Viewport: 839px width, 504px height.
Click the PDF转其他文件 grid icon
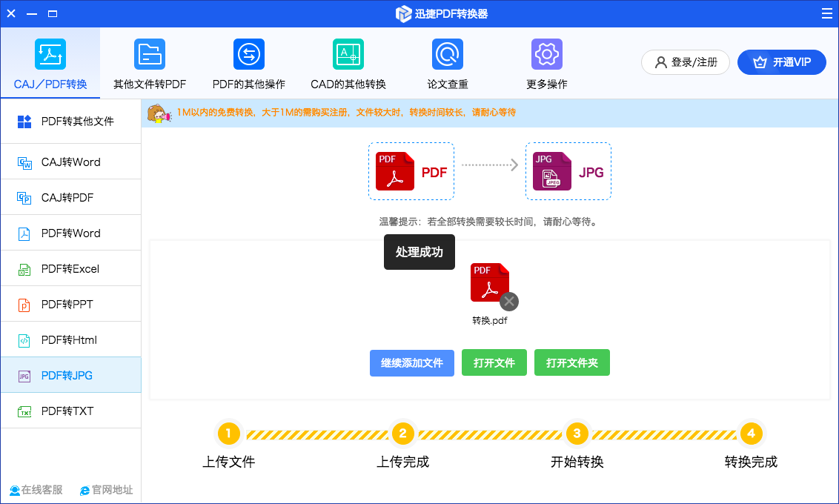(x=24, y=122)
